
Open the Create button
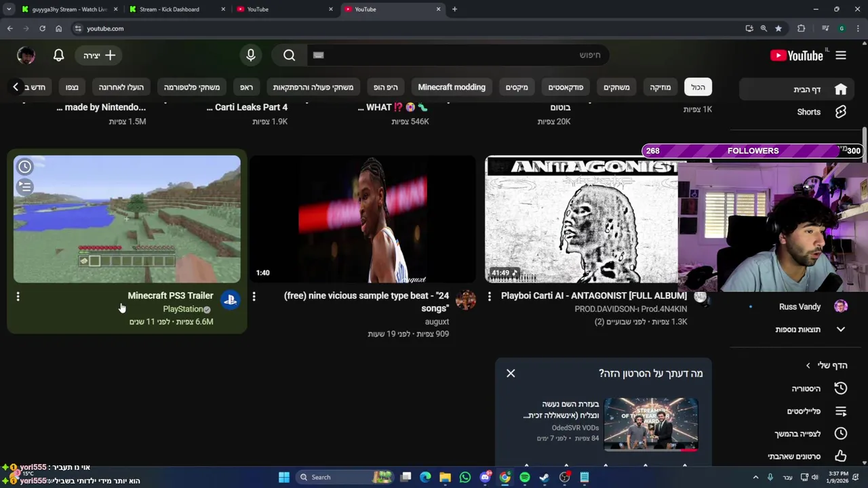[x=99, y=56]
